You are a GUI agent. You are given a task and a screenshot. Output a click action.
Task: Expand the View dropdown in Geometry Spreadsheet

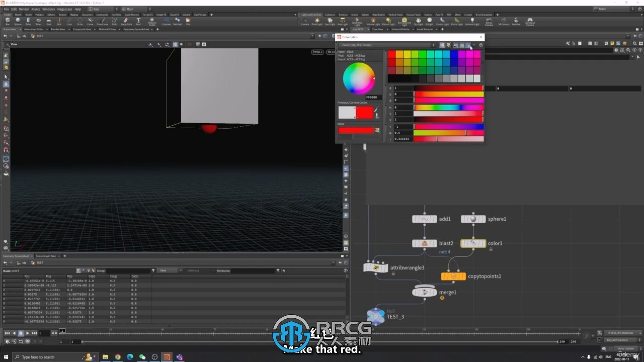tap(169, 270)
